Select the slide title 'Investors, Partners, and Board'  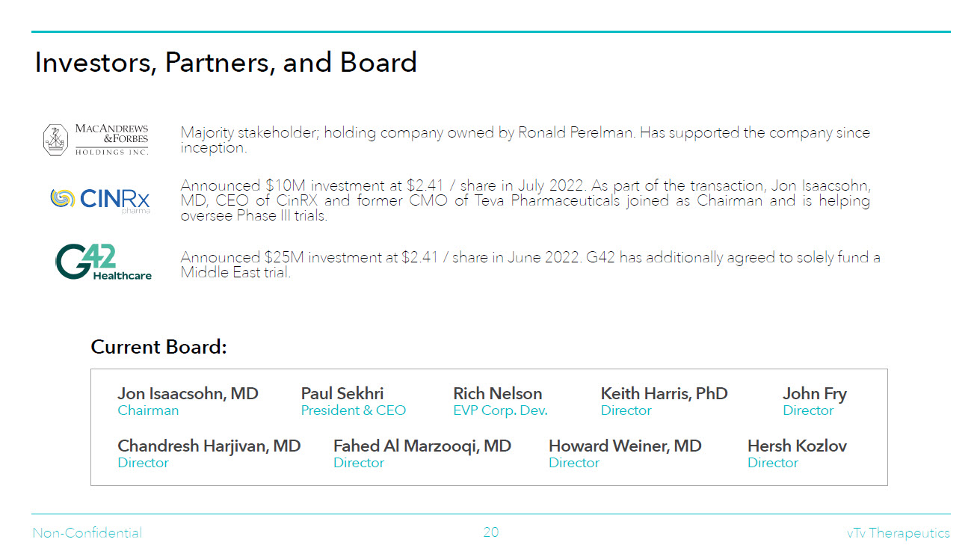(x=226, y=63)
